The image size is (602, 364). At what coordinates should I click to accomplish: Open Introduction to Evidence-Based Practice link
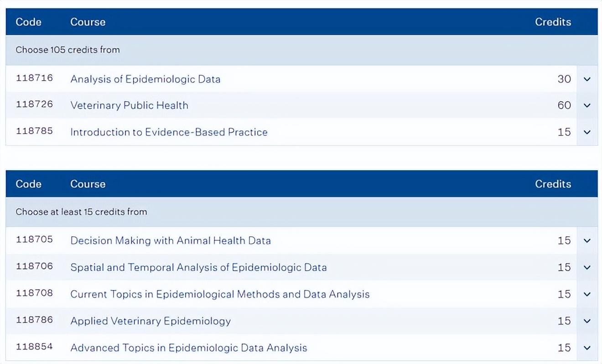(x=169, y=132)
